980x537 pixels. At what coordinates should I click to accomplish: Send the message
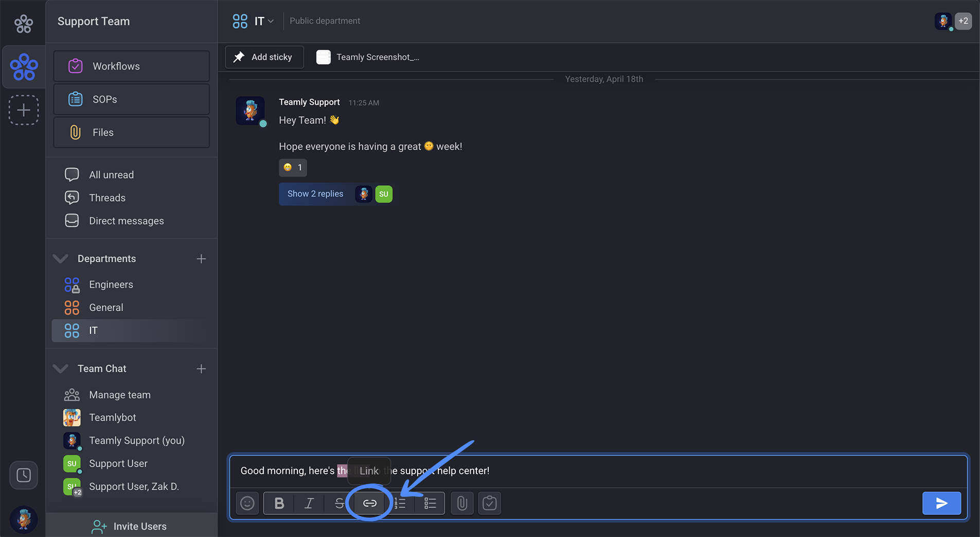click(941, 503)
